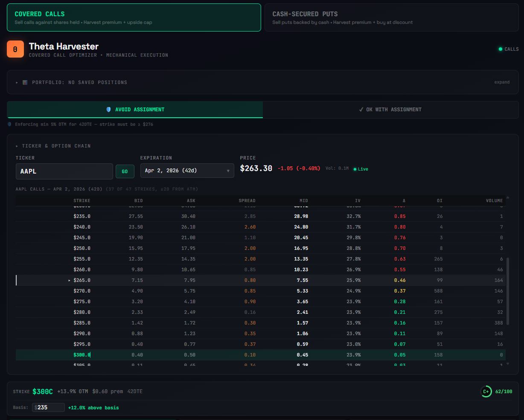Click the arrow marker beside $265.0 strike
This screenshot has height=420, width=524.
click(x=69, y=281)
